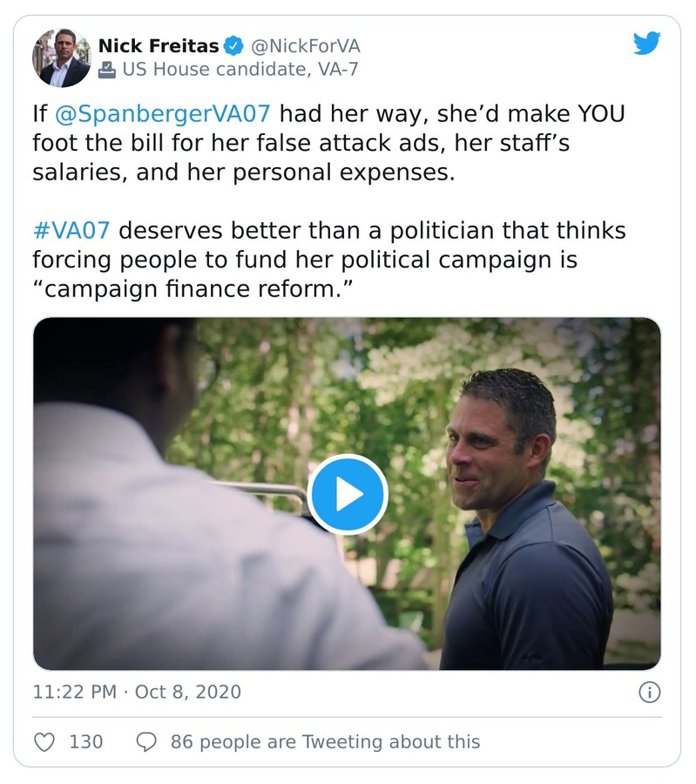
Task: Open the 11:22 PM · Oct 8, 2020 timestamp
Action: coord(137,693)
